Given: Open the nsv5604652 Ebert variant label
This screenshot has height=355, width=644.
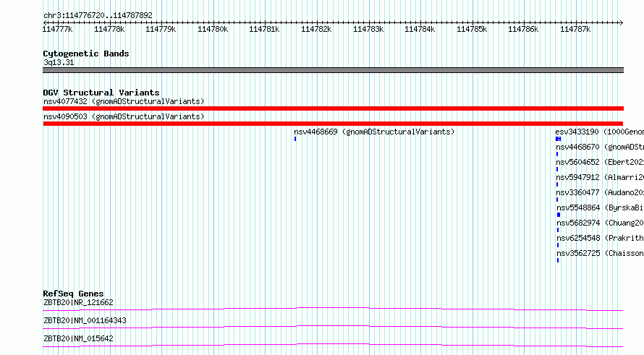Looking at the screenshot, I should pyautogui.click(x=600, y=162).
